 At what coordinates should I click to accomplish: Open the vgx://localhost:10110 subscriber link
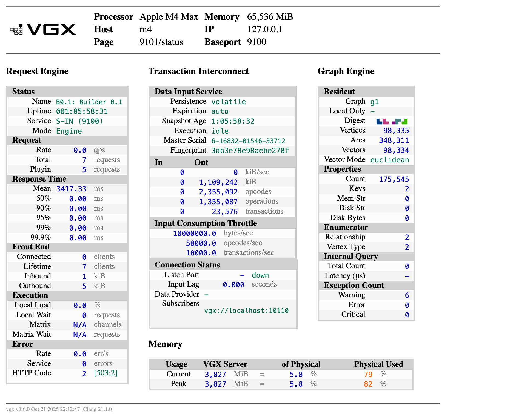[246, 311]
